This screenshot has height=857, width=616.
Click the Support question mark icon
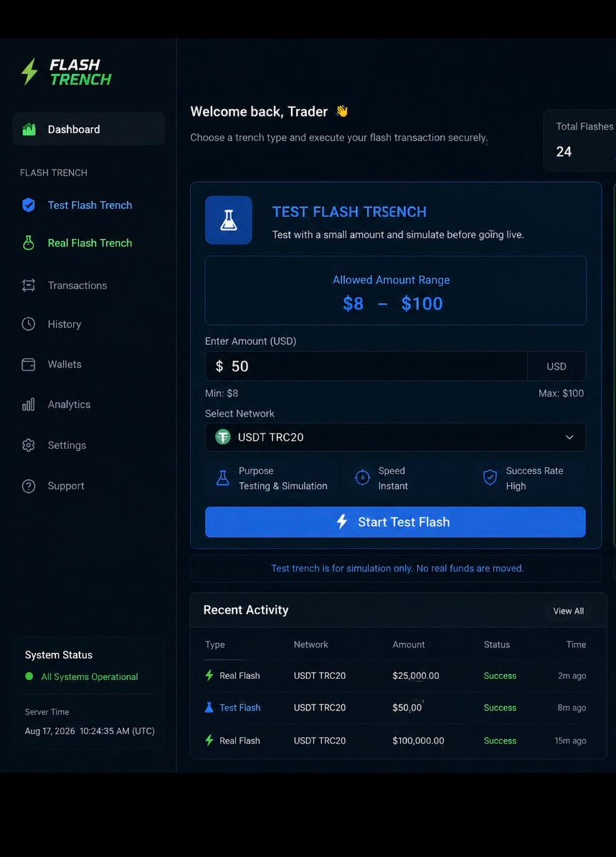(29, 486)
